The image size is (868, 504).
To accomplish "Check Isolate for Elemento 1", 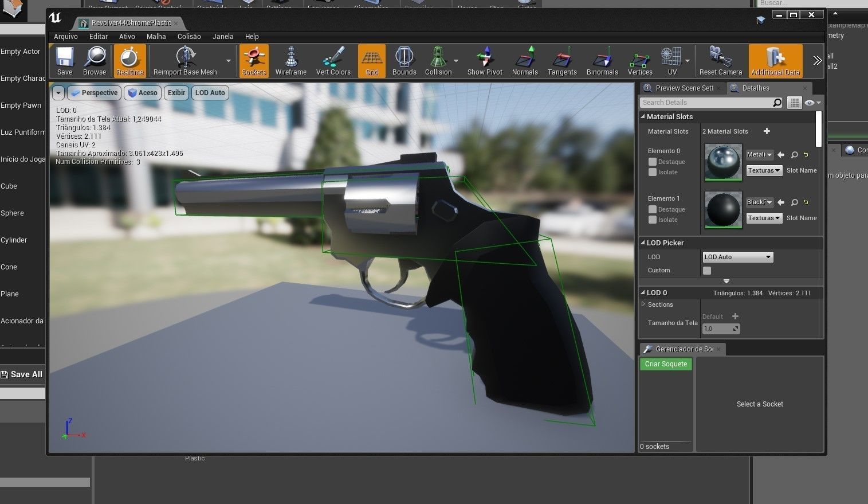I will point(652,220).
